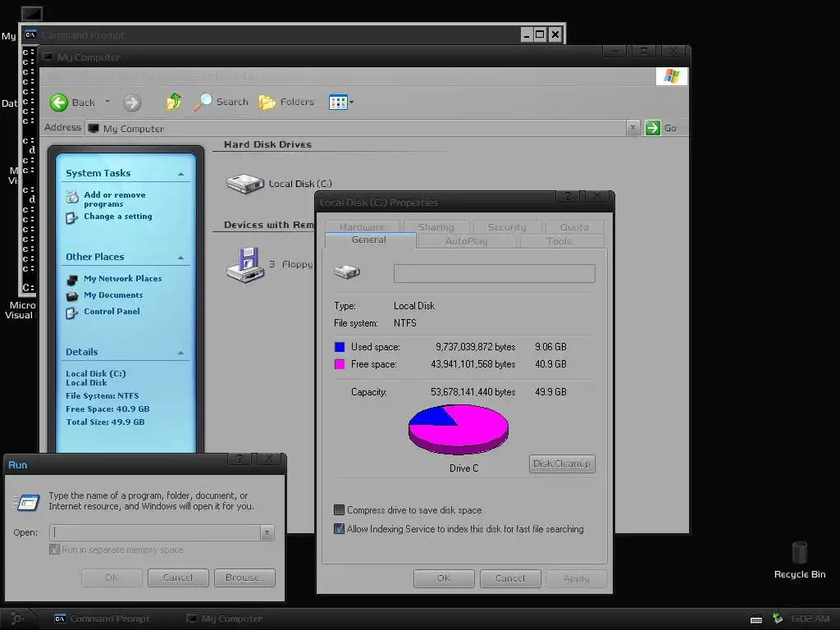Click the Windows flag logo
The width and height of the screenshot is (840, 630).
click(671, 76)
